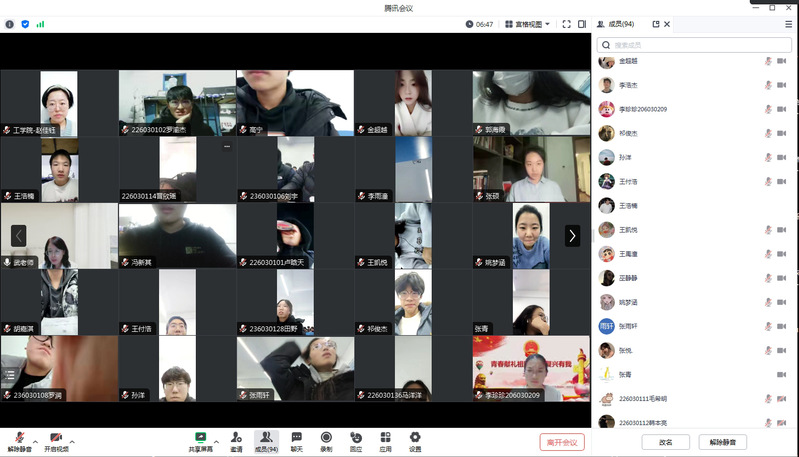Turn on camera with 开启视频

click(56, 441)
